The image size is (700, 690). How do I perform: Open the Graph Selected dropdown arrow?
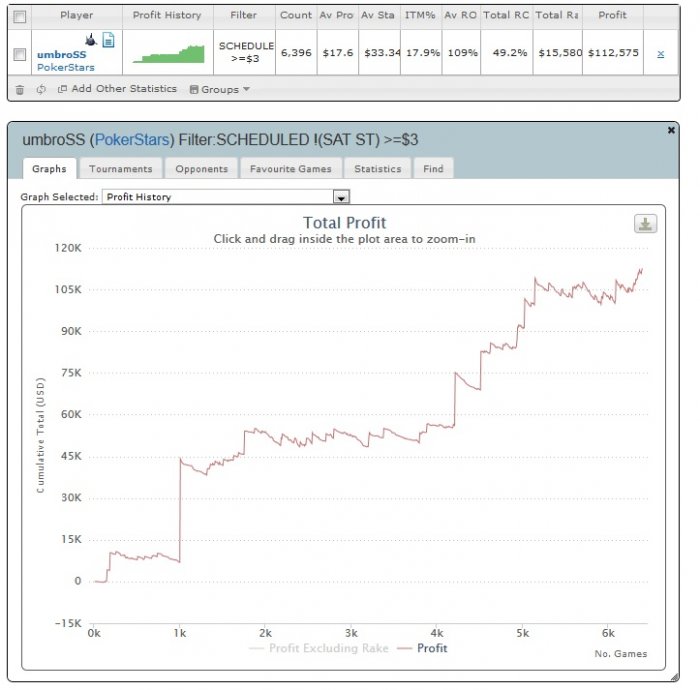tap(341, 197)
